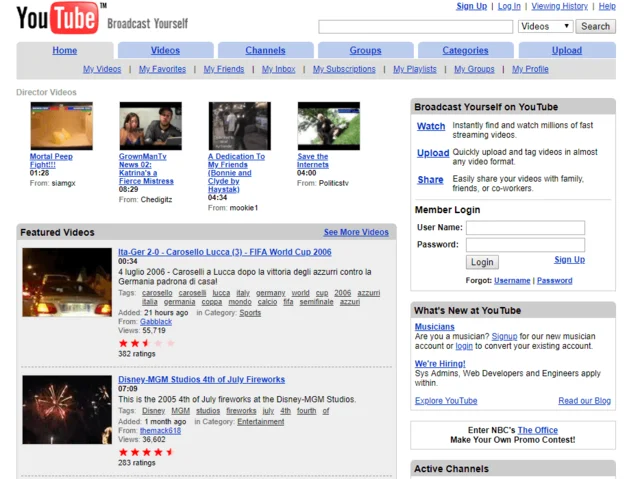The height and width of the screenshot is (479, 640).
Task: Click the Watch link in sidebar
Action: pos(431,126)
